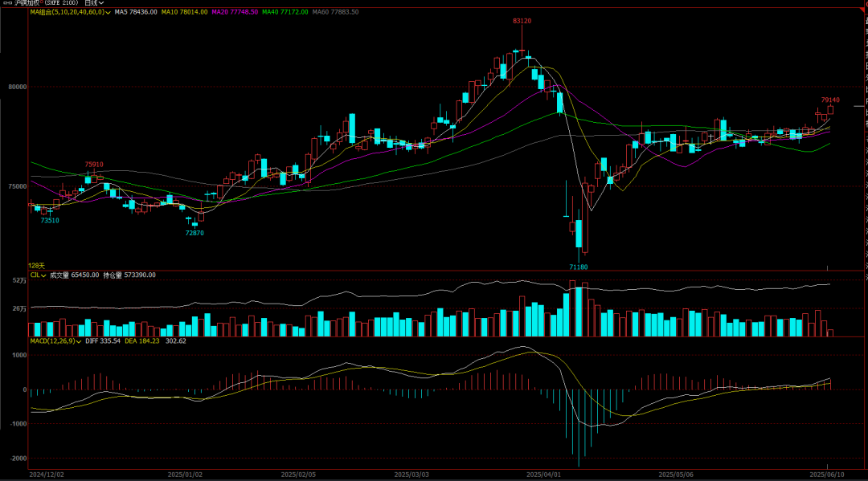Click the 75000 price axis label
Screen dimensions: 868x481
(17, 187)
